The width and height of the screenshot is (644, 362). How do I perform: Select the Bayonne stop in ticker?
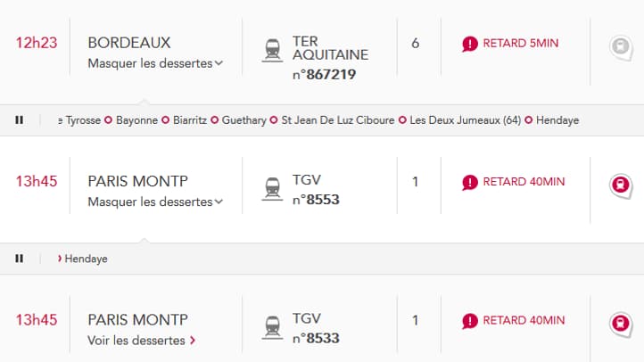point(136,120)
